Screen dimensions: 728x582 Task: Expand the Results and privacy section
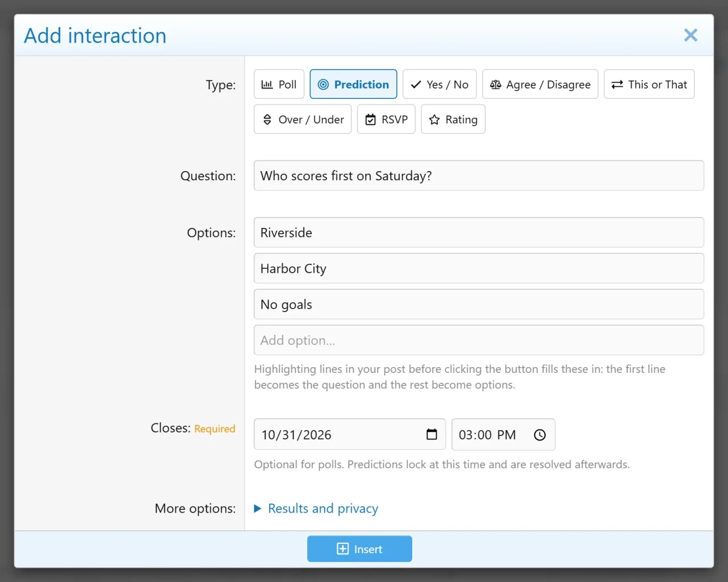(316, 508)
